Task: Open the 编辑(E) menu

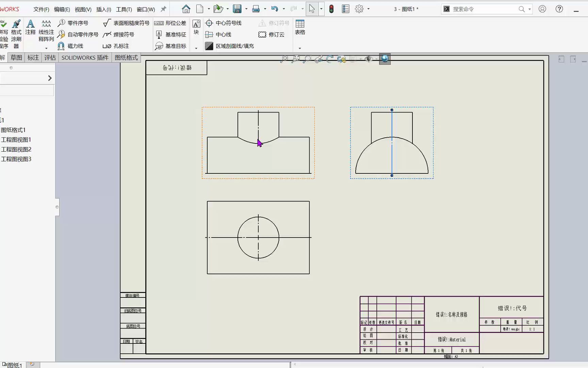Action: pos(62,9)
